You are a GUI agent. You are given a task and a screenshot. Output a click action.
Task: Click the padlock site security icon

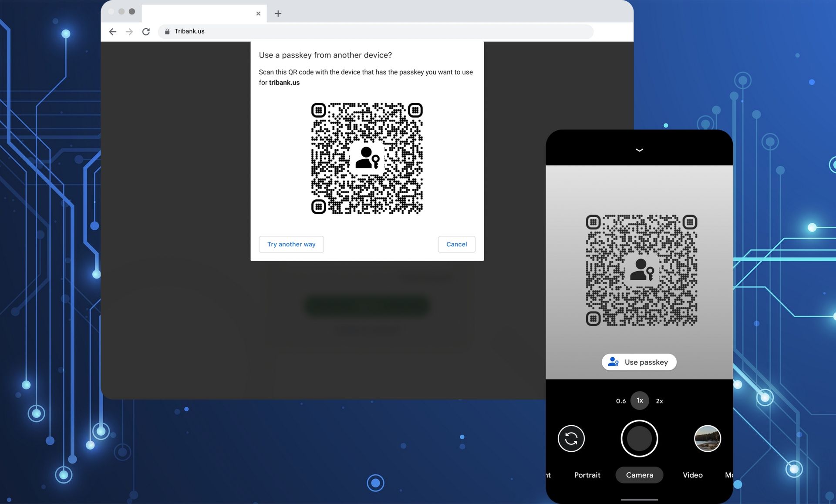[167, 31]
